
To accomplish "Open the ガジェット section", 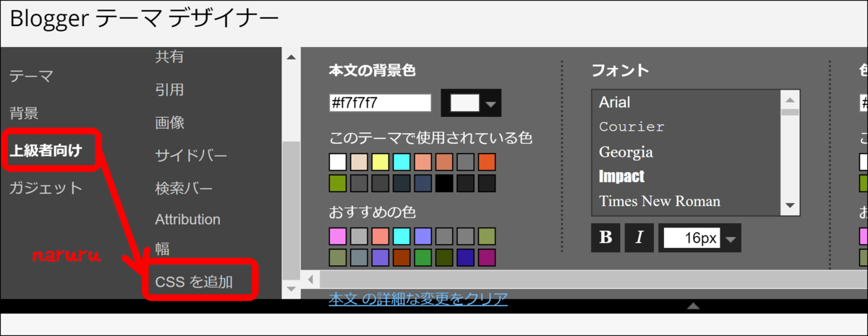I will point(46,189).
